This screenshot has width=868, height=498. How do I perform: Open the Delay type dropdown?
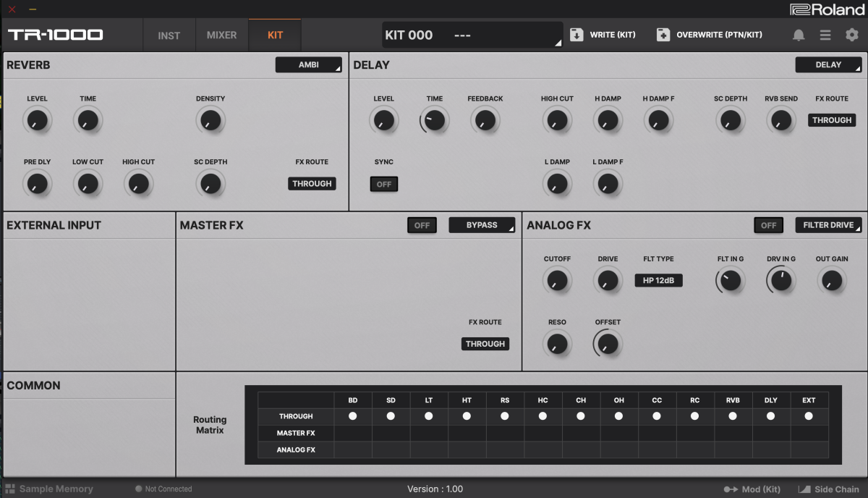pos(828,65)
